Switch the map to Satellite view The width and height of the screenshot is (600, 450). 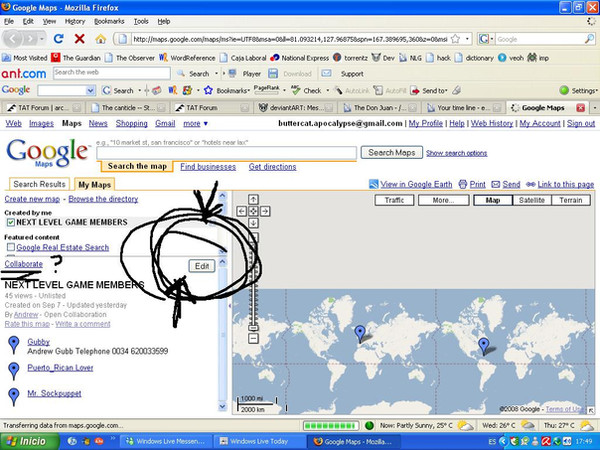[532, 200]
